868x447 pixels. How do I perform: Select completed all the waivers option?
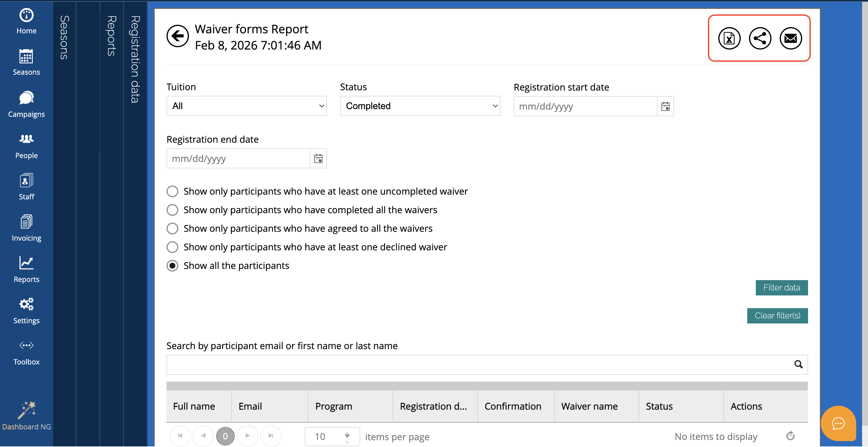point(172,210)
